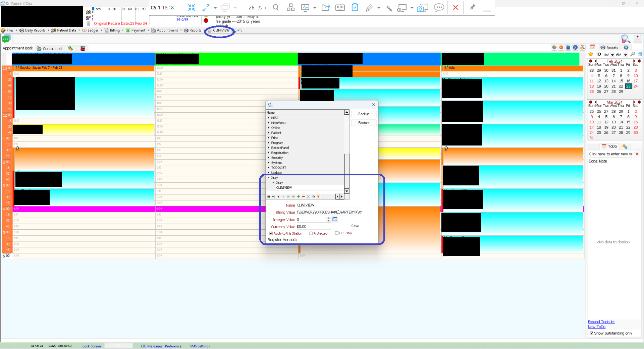Screen dimensions: 644x349
Task: Collapse the top-level Xray node
Action: point(268,178)
